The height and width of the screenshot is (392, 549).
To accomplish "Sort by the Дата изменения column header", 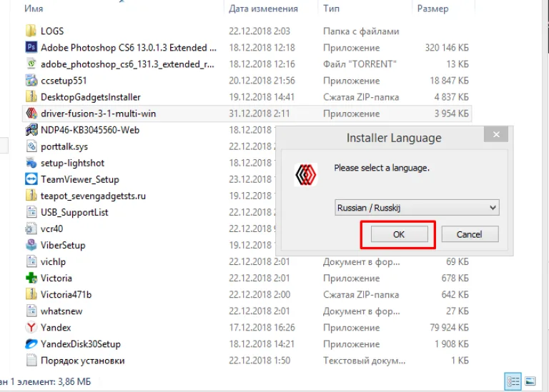I will pos(263,9).
